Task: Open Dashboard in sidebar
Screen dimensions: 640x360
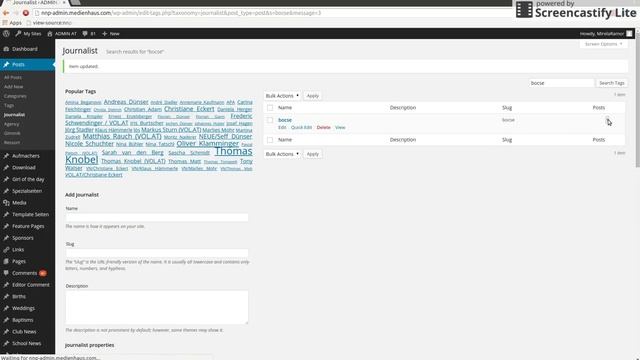Action: point(24,49)
